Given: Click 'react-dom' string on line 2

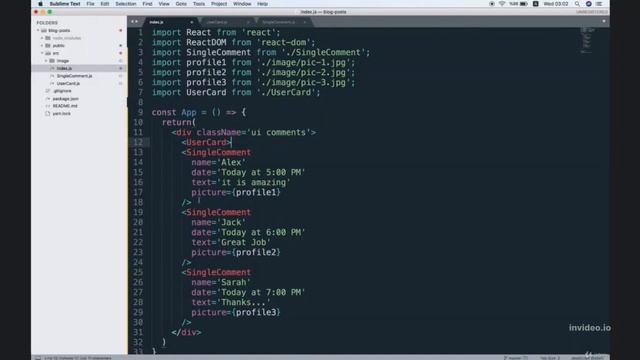Looking at the screenshot, I should (285, 42).
